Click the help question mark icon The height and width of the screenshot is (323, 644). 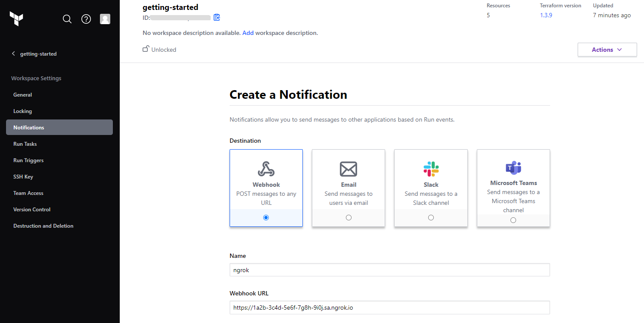point(86,19)
